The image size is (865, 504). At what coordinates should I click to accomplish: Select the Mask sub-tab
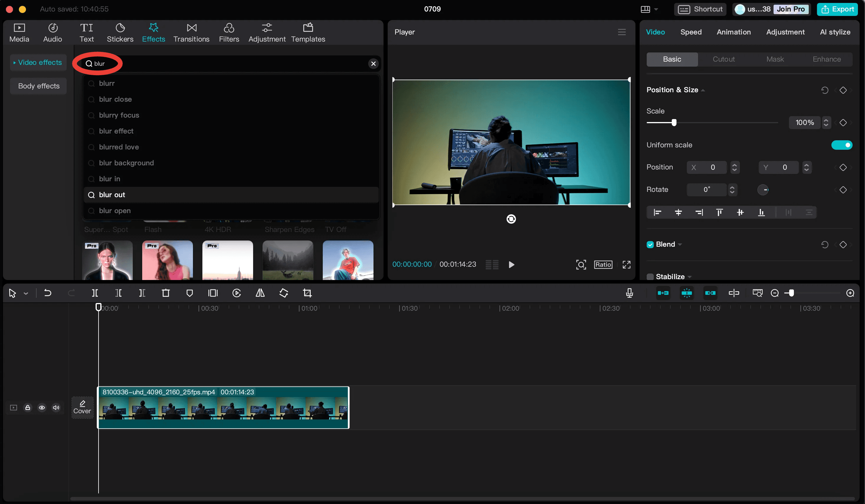point(775,59)
